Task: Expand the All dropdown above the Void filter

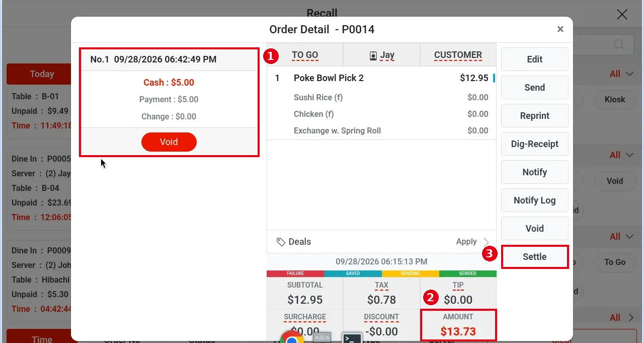Action: click(x=621, y=155)
